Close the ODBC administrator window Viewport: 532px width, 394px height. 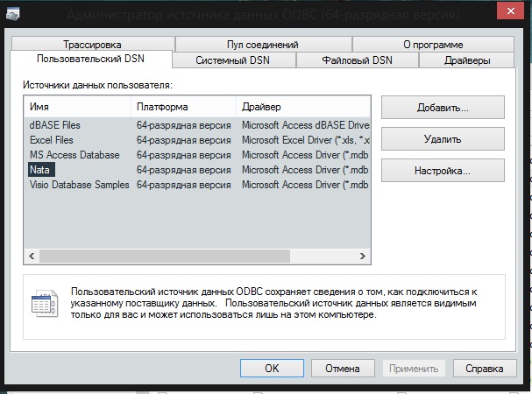click(510, 11)
